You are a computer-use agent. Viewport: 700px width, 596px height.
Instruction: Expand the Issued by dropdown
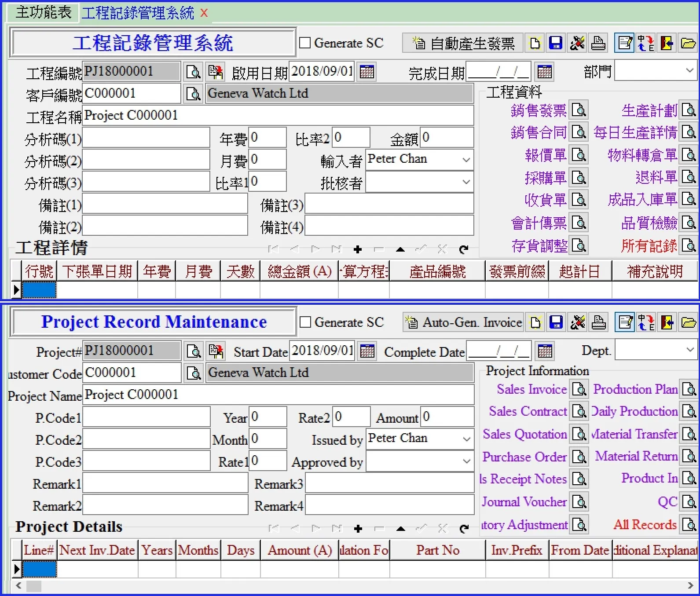(466, 439)
